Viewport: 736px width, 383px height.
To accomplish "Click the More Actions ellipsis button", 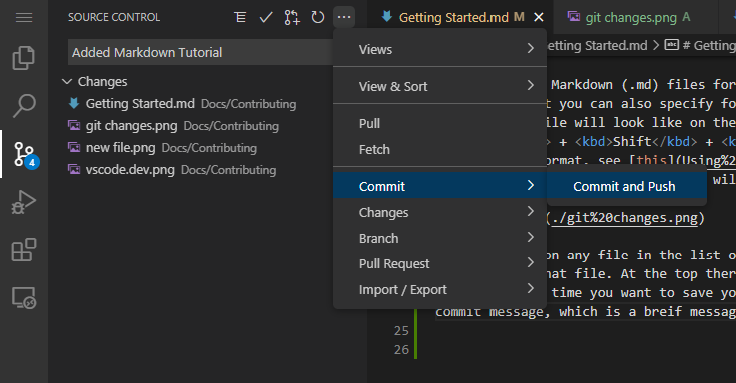I will (344, 17).
